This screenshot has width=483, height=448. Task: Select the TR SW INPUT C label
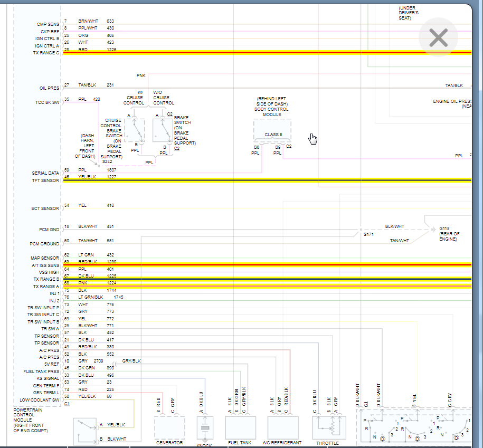pos(43,314)
